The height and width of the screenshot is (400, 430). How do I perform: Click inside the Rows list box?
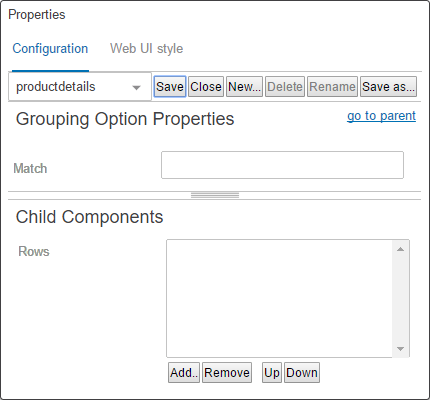279,298
